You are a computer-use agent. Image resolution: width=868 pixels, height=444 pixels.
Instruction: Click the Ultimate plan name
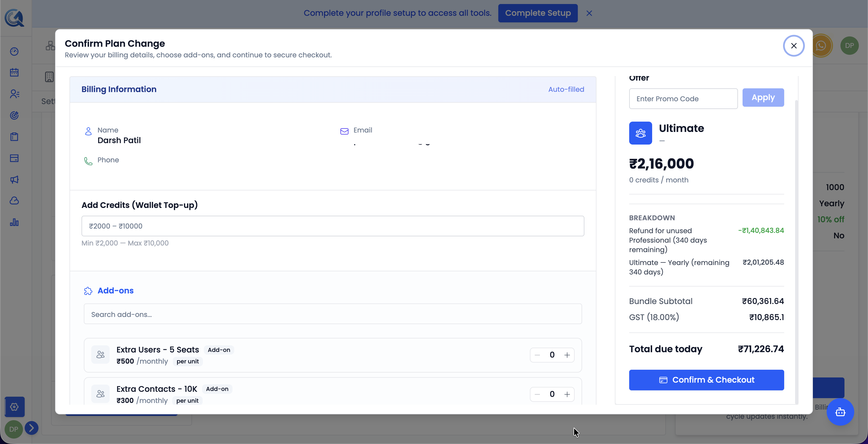pos(681,128)
